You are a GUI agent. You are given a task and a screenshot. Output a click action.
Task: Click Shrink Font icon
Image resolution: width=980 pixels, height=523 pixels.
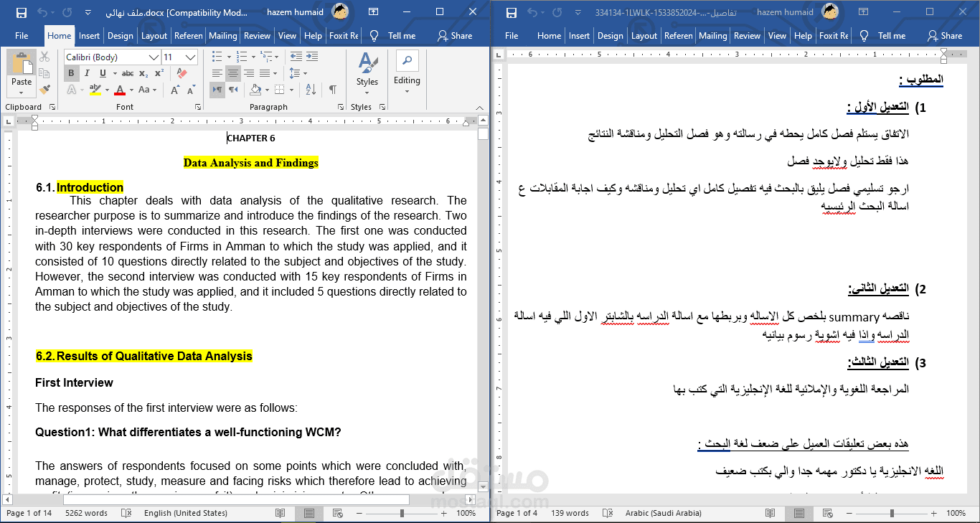click(x=190, y=90)
